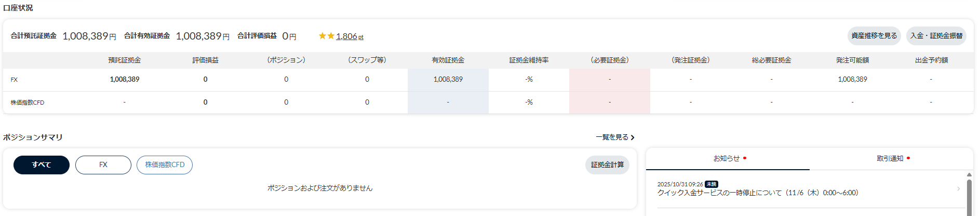The width and height of the screenshot is (980, 216).
Task: Select the すべて position filter
Action: (42, 165)
